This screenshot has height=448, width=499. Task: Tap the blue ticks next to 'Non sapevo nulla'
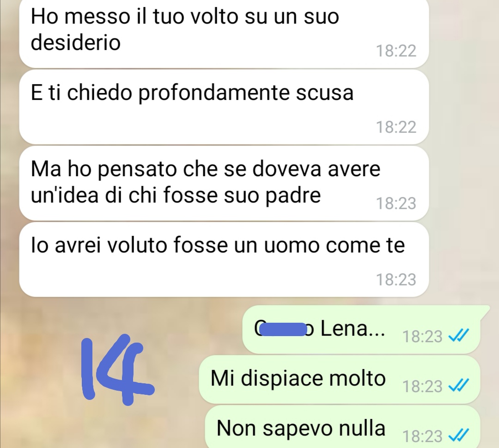click(x=458, y=435)
